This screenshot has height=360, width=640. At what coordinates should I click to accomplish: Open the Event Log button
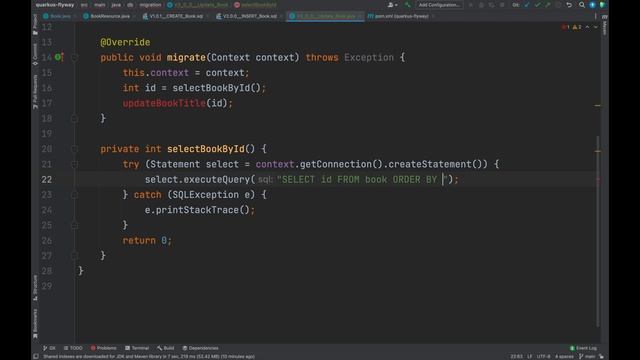pyautogui.click(x=583, y=348)
